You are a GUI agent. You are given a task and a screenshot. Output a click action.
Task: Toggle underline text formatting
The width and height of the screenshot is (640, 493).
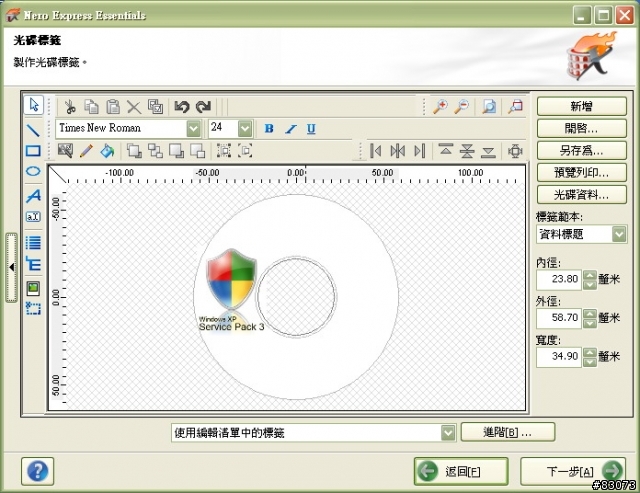tap(311, 129)
